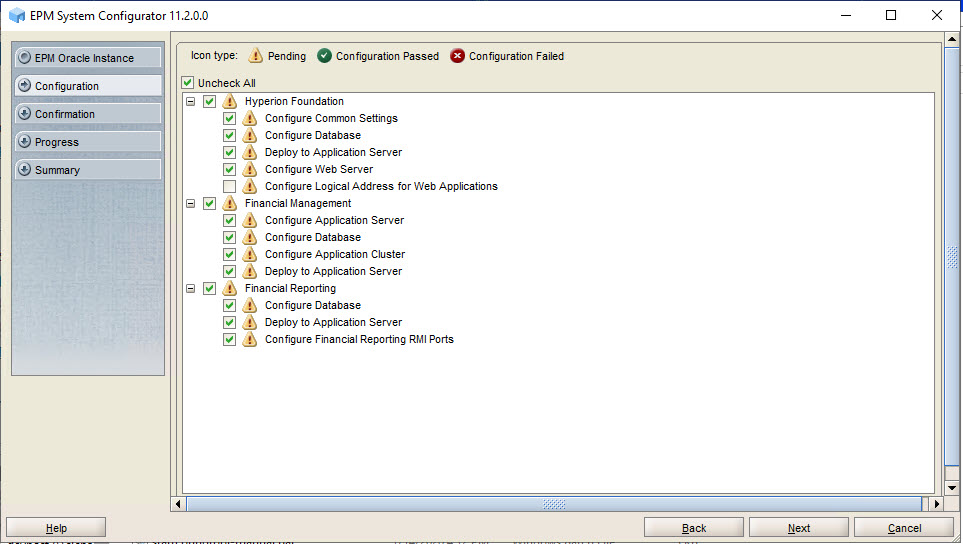Go to EPM Oracle Instance step
Viewport: 963px width, 544px height.
pos(88,58)
